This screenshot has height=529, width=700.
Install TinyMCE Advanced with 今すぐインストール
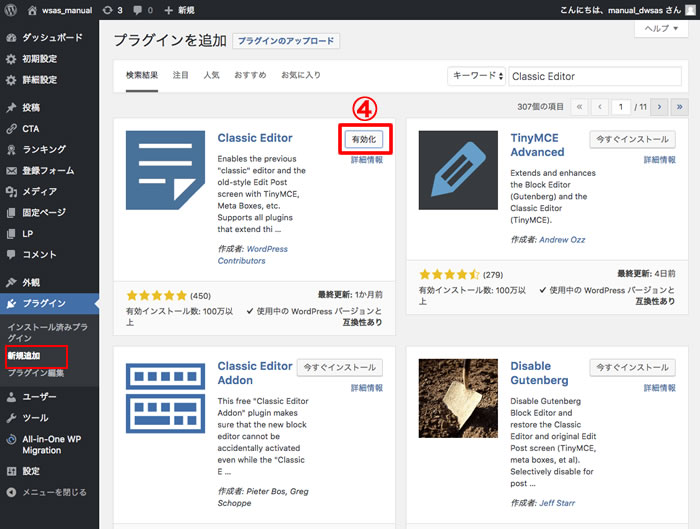pyautogui.click(x=631, y=140)
